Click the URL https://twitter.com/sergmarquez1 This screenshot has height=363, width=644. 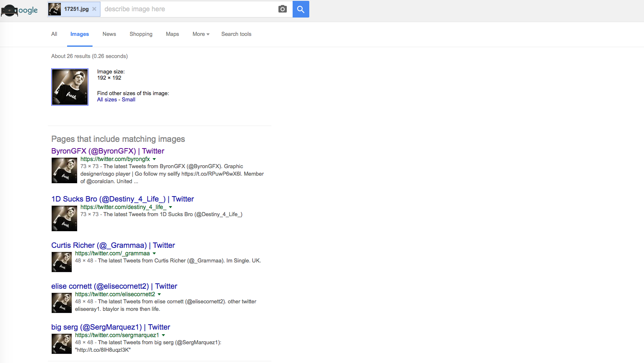point(117,335)
